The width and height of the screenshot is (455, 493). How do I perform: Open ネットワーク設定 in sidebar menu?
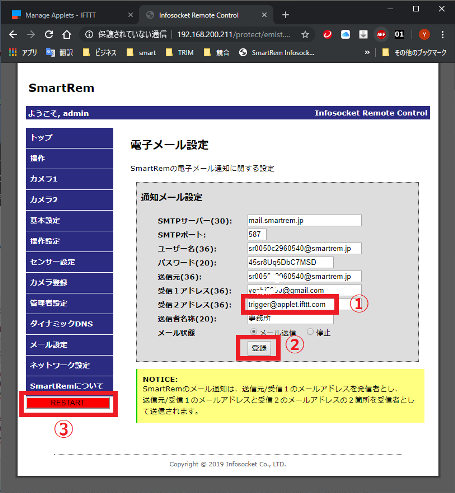click(69, 365)
